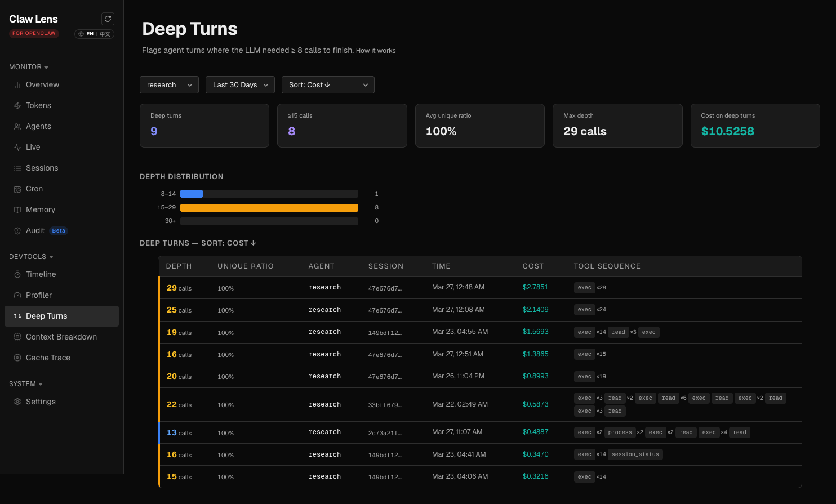Open the Memory page label
This screenshot has width=836, height=504.
tap(41, 210)
